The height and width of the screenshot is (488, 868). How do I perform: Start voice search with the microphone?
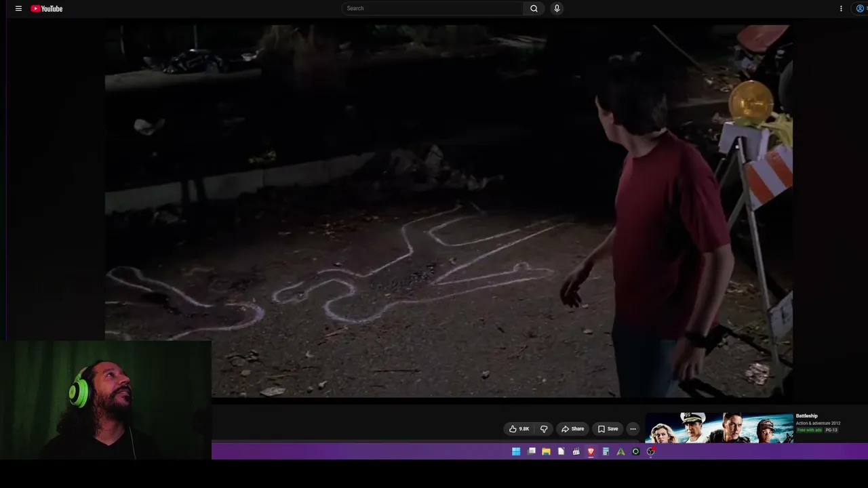pyautogui.click(x=557, y=8)
